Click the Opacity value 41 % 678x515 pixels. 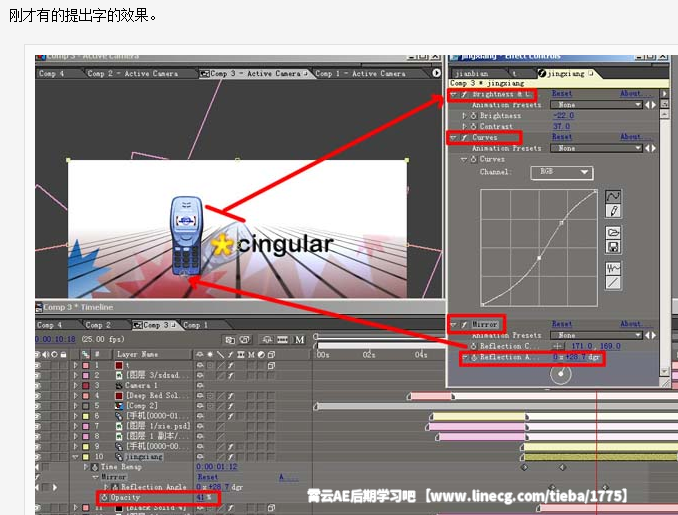[x=204, y=497]
